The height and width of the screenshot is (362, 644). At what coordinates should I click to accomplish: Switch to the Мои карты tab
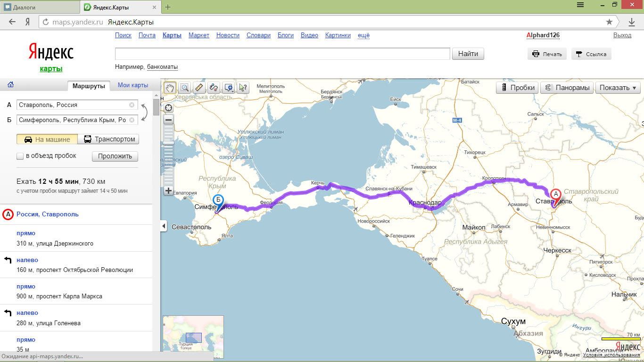(x=132, y=85)
